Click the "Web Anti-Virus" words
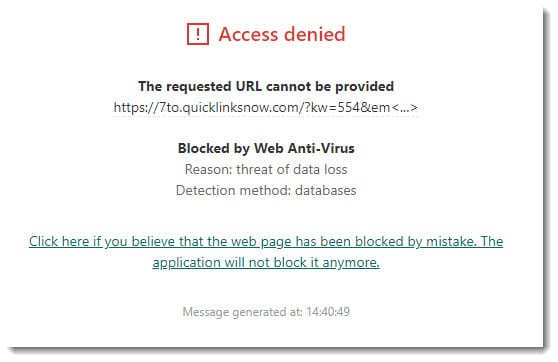This screenshot has height=362, width=558. tap(304, 148)
